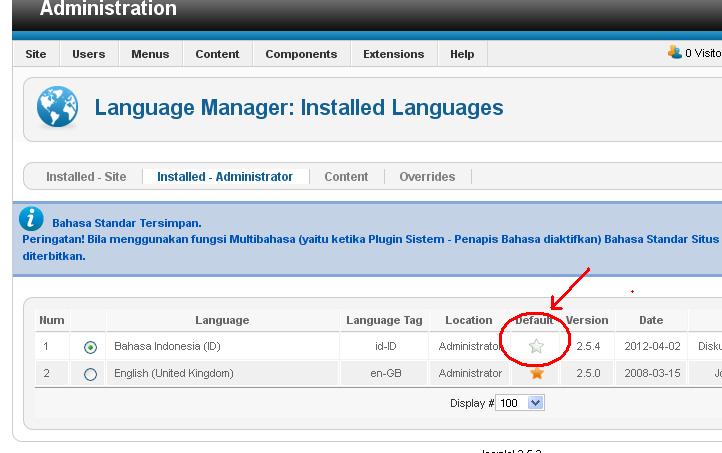Open the Menus menu
Image resolution: width=722 pixels, height=453 pixels.
tap(150, 54)
